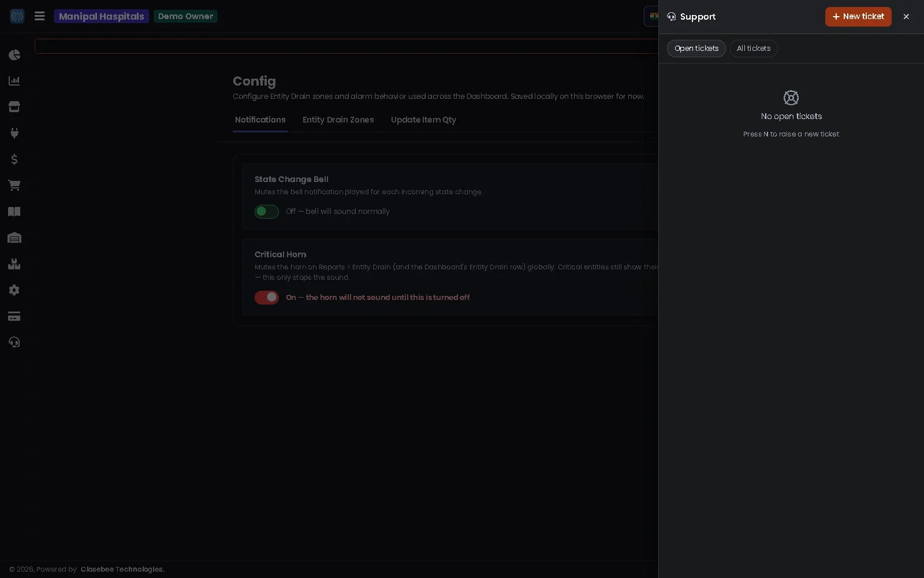
Task: Open the pie chart dashboard sidebar icon
Action: pyautogui.click(x=14, y=55)
